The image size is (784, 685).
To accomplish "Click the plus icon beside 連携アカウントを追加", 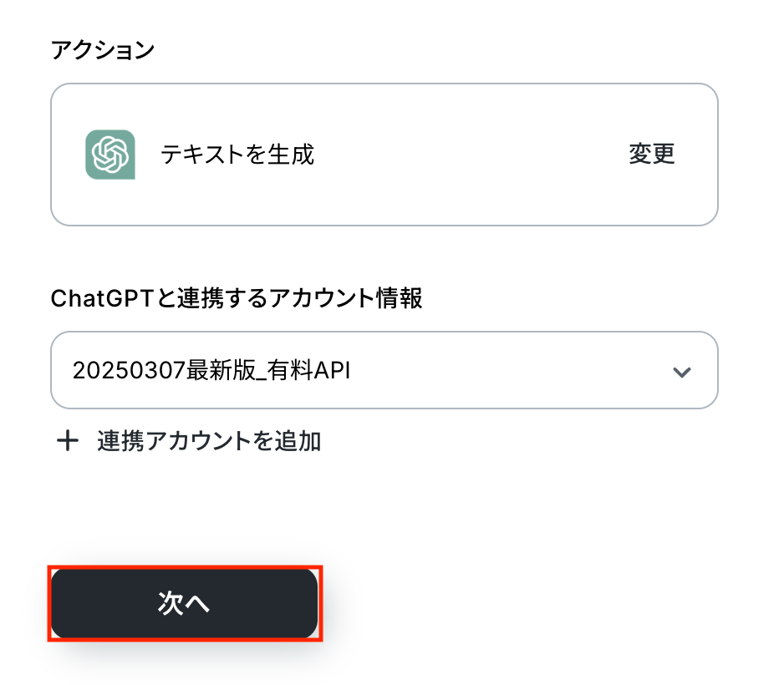I will pos(67,441).
